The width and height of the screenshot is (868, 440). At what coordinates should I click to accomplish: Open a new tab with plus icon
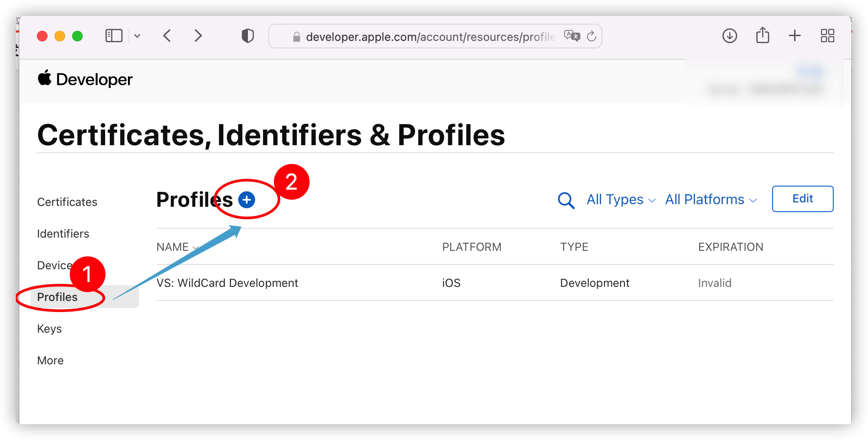(x=795, y=36)
